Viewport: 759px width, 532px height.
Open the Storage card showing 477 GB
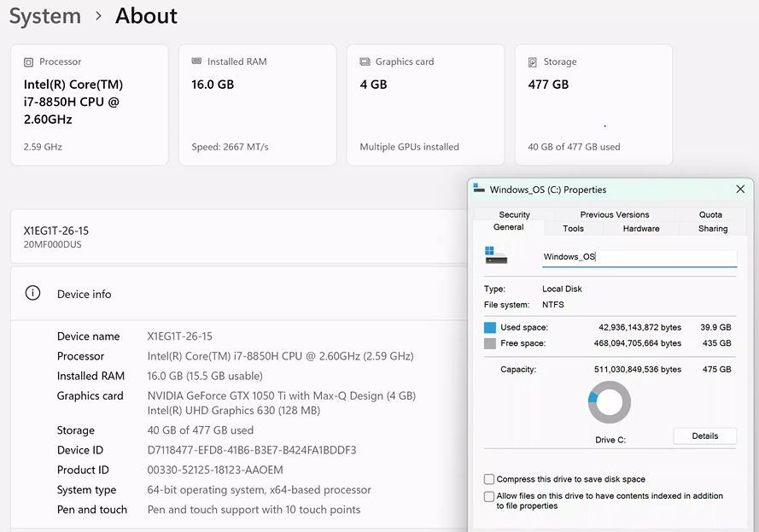(593, 104)
